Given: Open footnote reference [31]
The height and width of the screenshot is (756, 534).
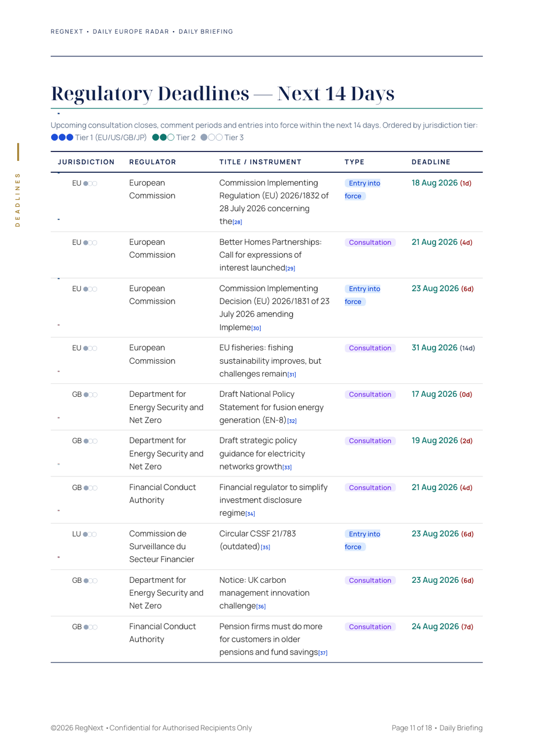Looking at the screenshot, I should point(292,375).
